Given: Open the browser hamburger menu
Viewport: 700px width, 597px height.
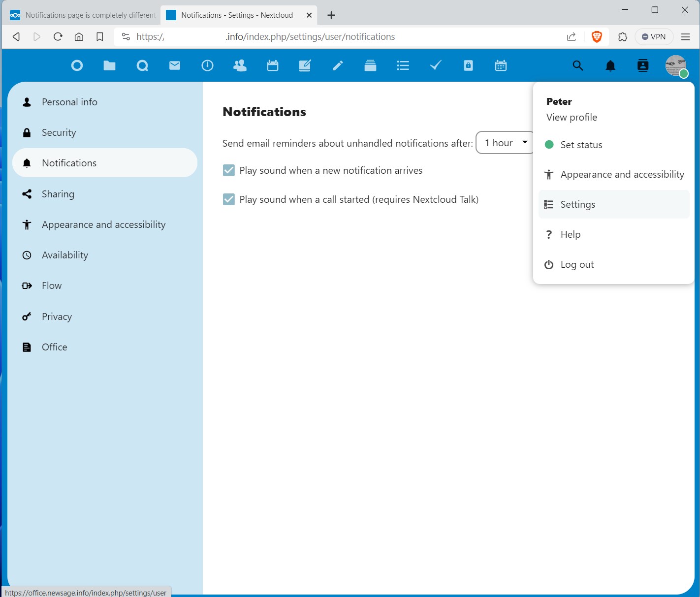Looking at the screenshot, I should pos(685,37).
